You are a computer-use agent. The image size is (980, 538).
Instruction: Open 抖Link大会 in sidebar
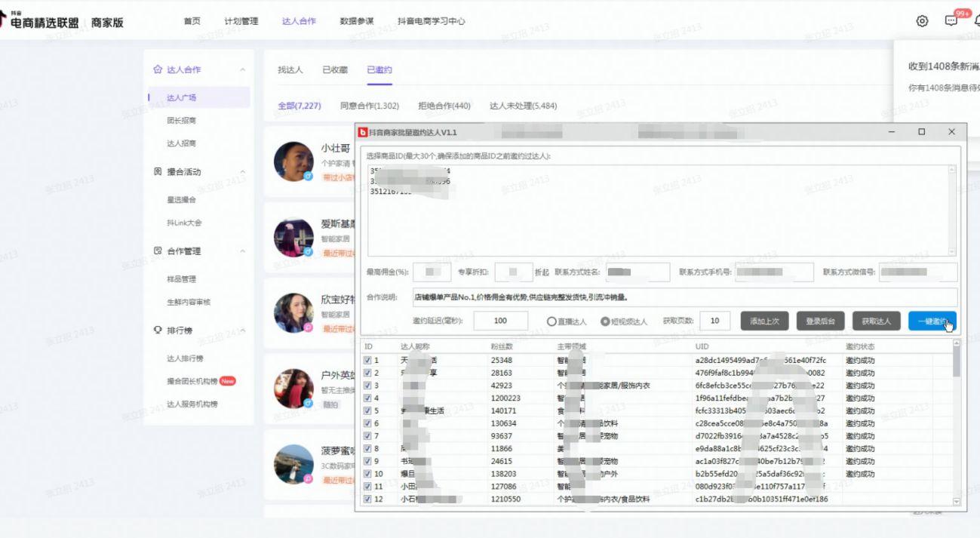click(184, 223)
